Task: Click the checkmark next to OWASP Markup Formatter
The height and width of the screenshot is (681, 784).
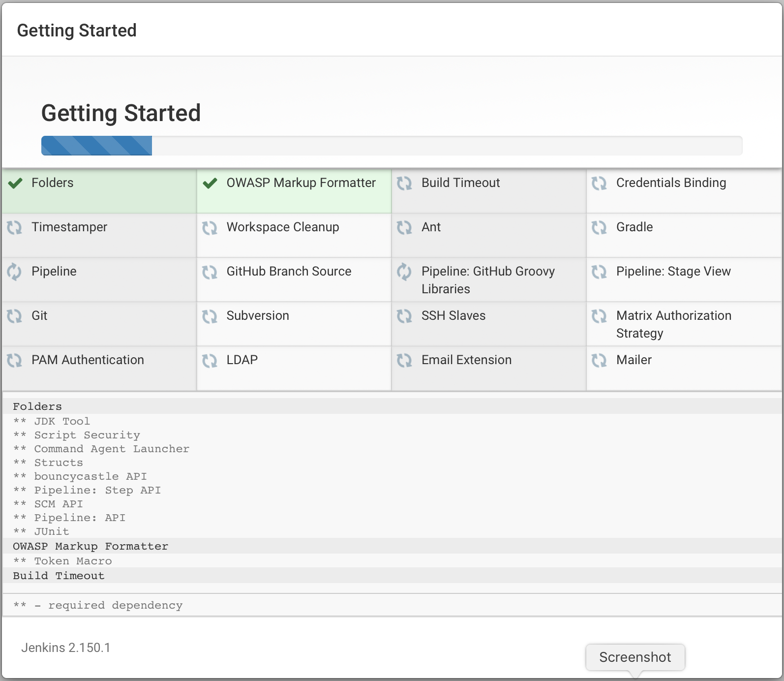Action: (210, 184)
